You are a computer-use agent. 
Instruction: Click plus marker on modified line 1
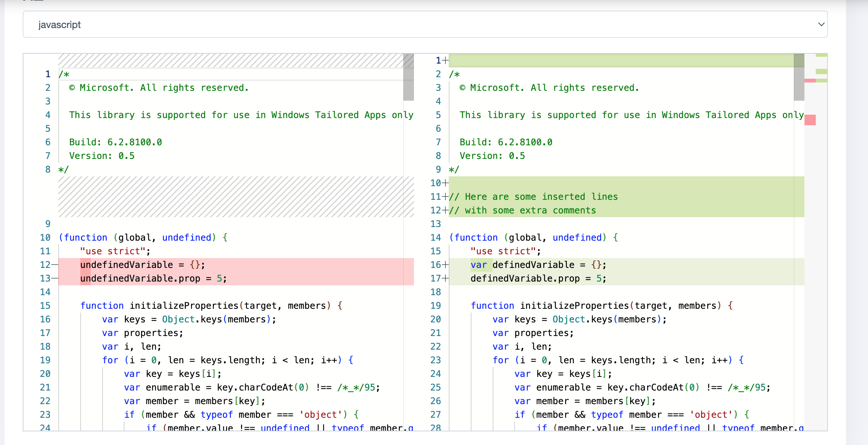click(445, 61)
